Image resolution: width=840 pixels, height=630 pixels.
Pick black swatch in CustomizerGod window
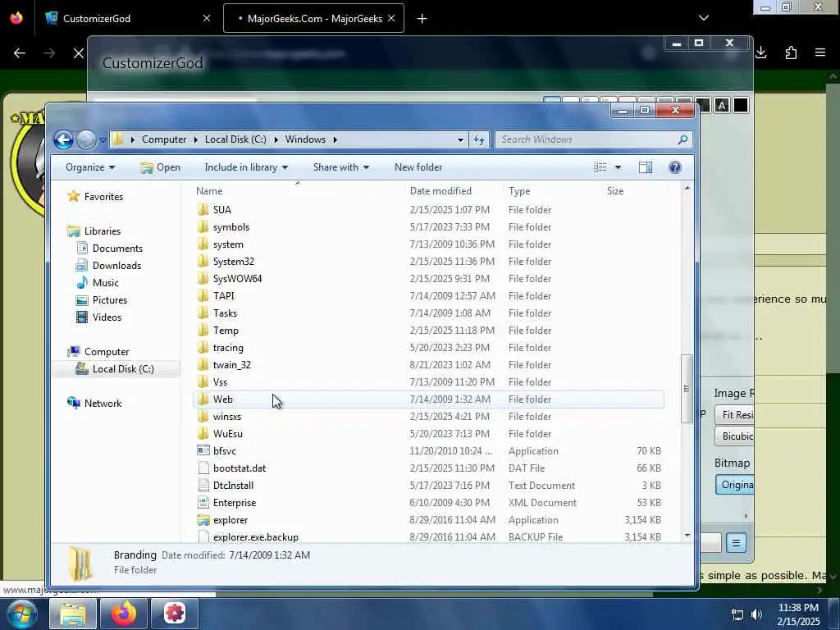point(741,106)
